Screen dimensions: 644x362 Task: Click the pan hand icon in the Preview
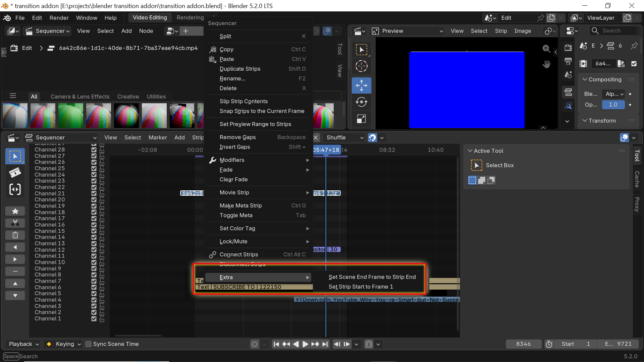tap(546, 64)
